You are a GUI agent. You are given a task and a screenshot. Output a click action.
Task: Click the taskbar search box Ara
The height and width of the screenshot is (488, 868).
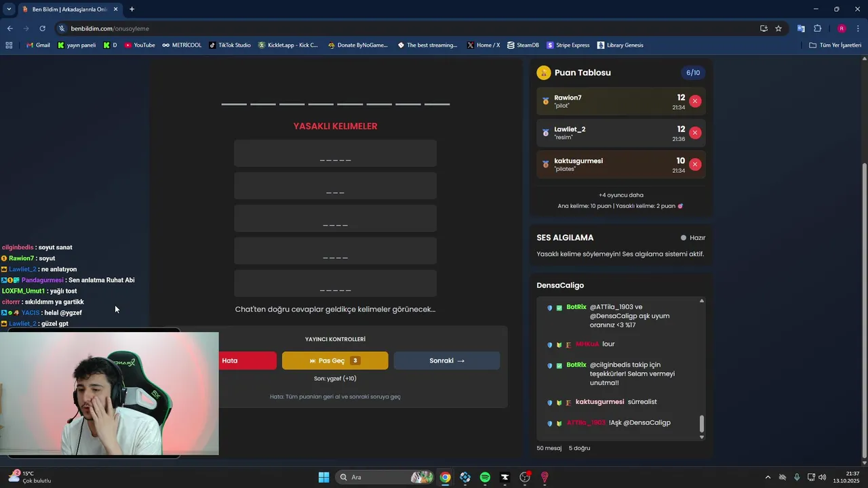pyautogui.click(x=385, y=477)
